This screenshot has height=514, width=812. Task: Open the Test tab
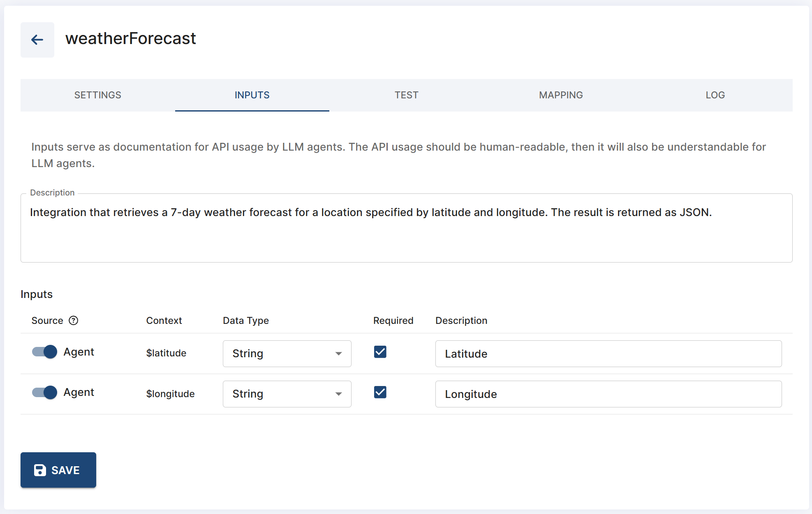point(406,95)
